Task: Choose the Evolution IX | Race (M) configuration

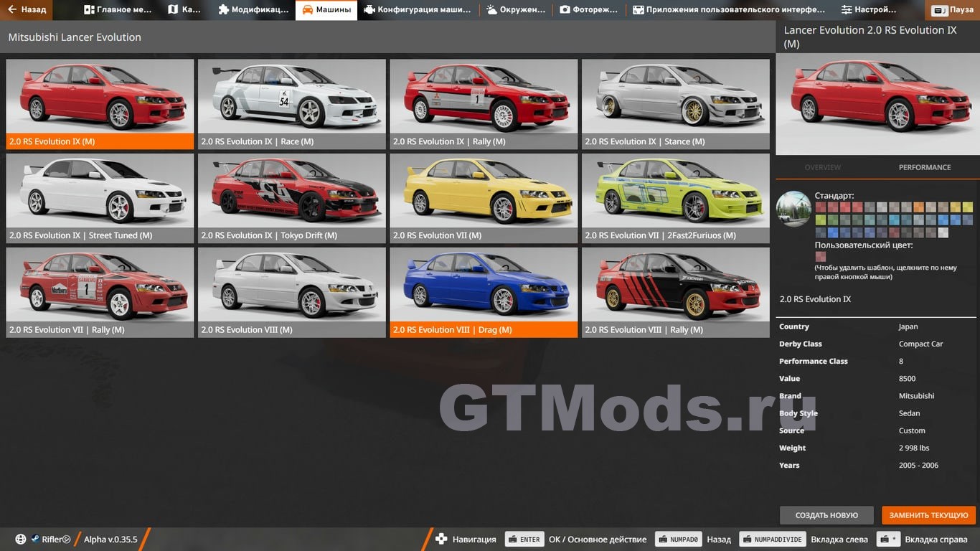Action: 292,104
